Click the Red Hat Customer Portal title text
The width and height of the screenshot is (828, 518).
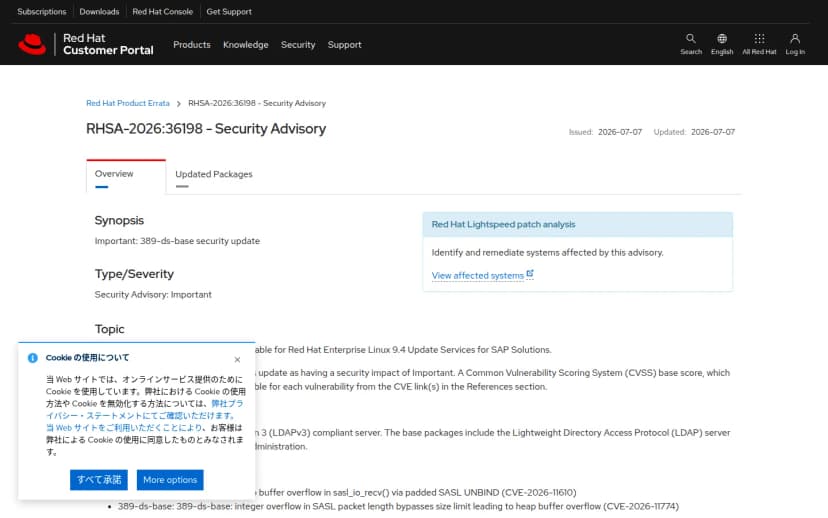pyautogui.click(x=108, y=44)
